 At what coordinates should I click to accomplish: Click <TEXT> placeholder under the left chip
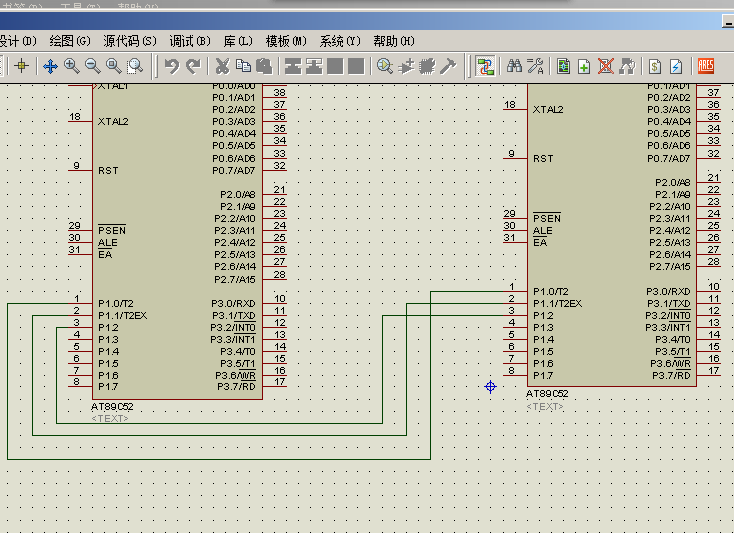pos(110,418)
